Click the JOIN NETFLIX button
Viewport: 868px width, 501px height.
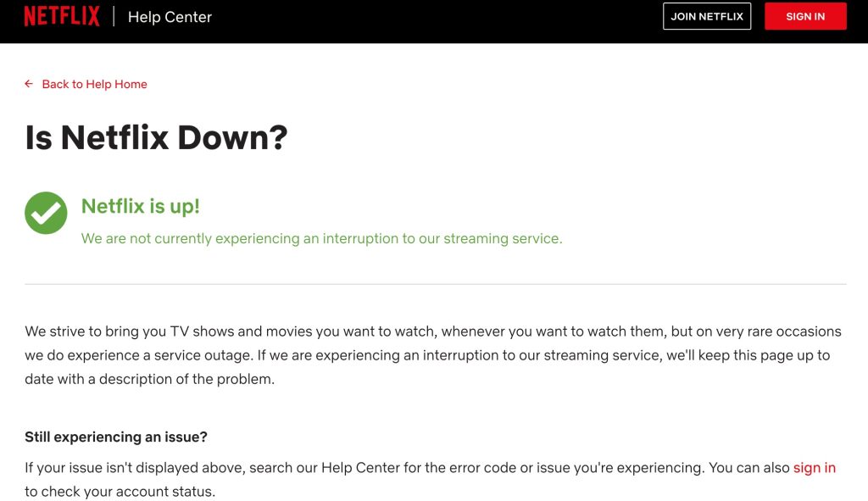tap(707, 16)
